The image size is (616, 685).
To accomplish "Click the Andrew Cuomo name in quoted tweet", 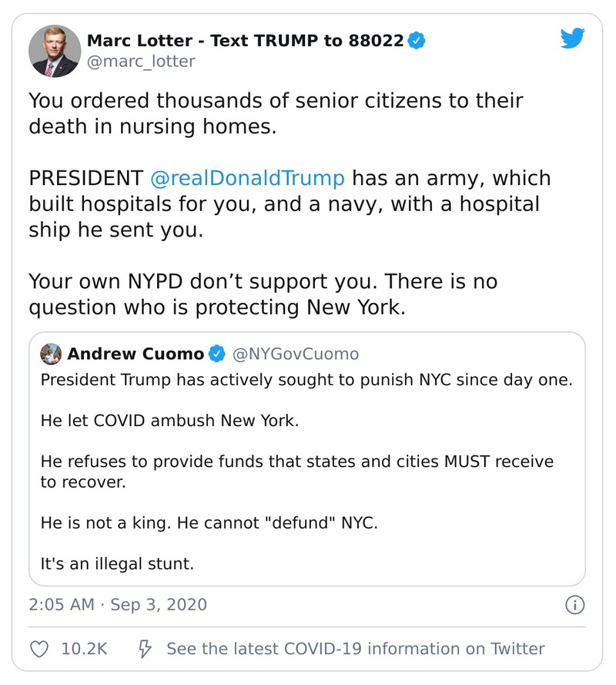I will click(x=136, y=354).
